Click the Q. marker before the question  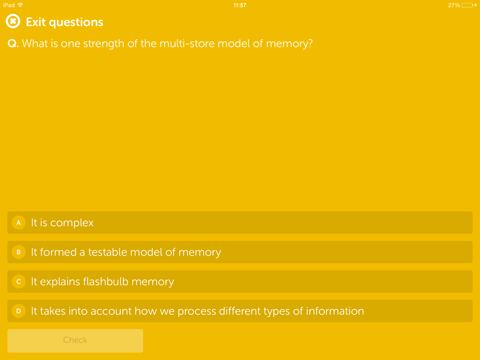(x=13, y=44)
